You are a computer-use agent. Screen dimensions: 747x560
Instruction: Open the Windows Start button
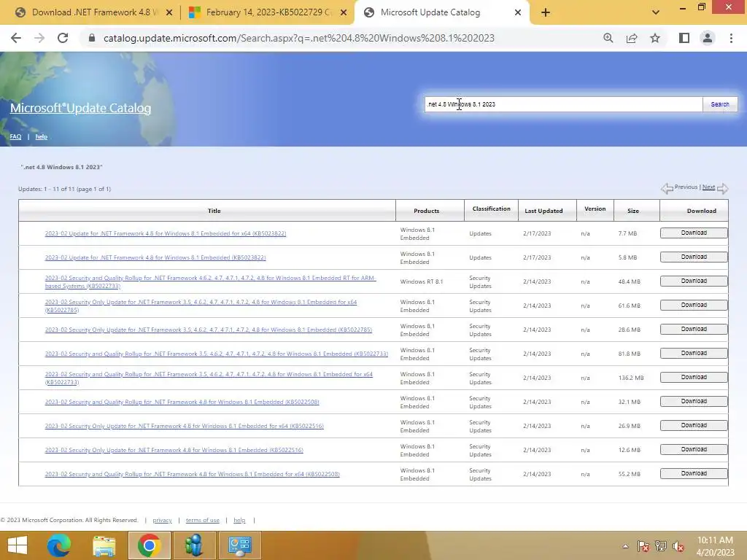[x=18, y=545]
